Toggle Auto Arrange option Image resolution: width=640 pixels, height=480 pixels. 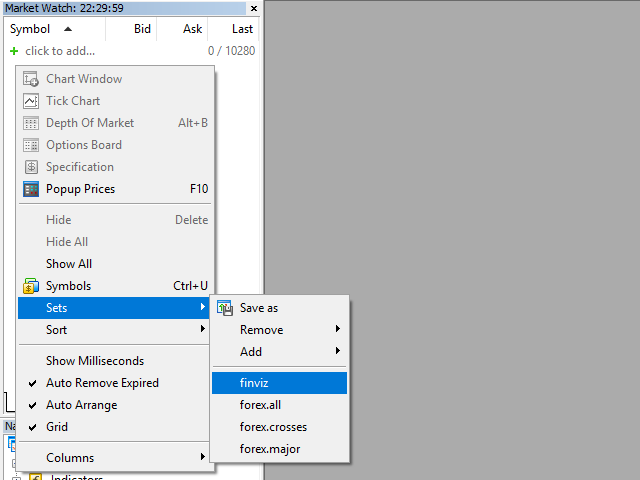pyautogui.click(x=114, y=405)
